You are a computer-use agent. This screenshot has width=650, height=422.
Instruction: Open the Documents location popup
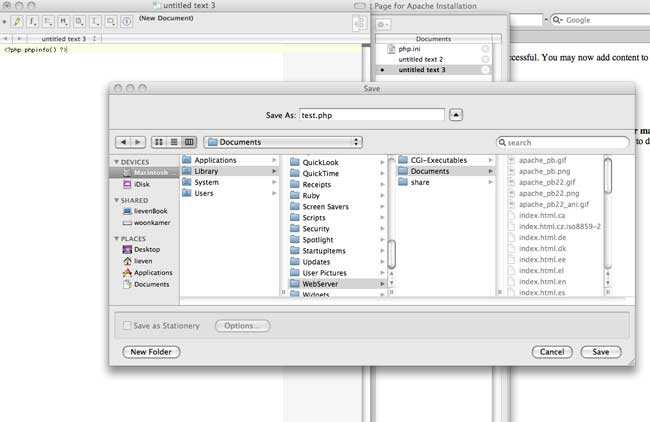point(283,142)
